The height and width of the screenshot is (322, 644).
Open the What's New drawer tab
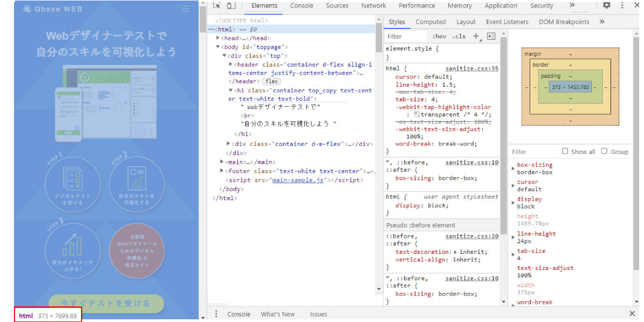[x=277, y=314]
